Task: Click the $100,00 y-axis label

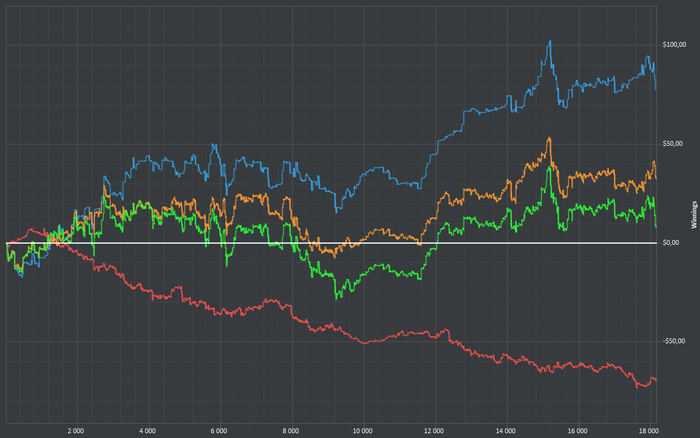Action: click(x=674, y=45)
